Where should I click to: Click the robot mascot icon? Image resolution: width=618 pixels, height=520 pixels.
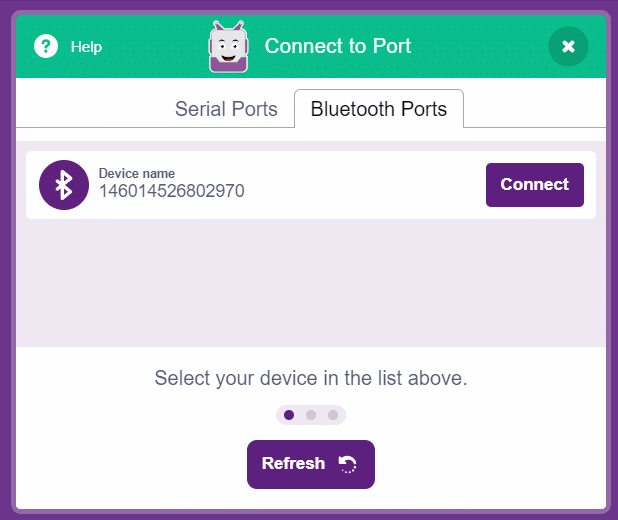point(229,47)
